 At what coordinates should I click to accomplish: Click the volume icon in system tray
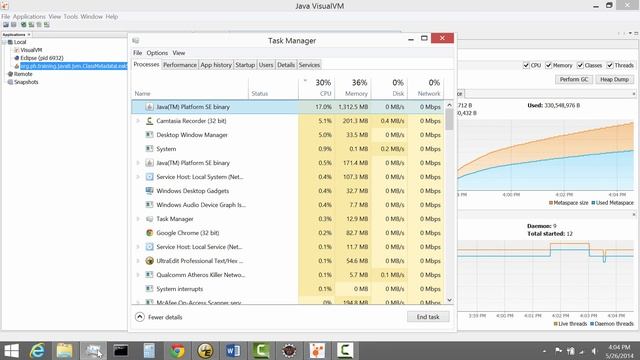point(594,351)
